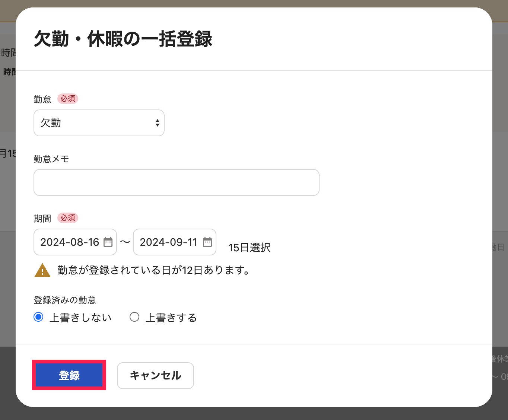
Task: Click the start date field 2024-08-16
Action: (75, 242)
